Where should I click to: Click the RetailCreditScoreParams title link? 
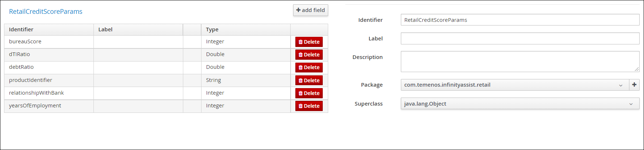coord(46,12)
